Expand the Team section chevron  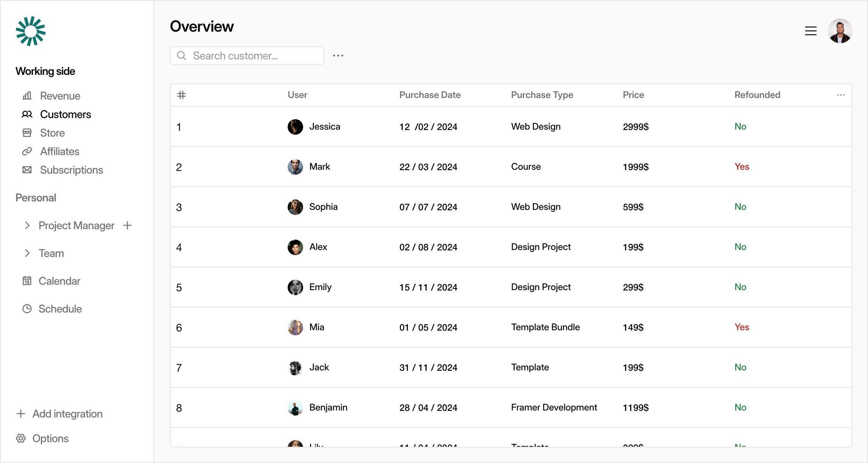[27, 253]
